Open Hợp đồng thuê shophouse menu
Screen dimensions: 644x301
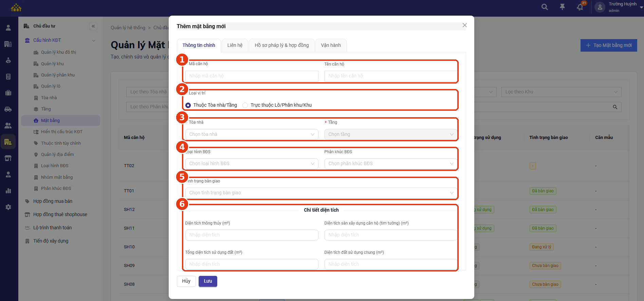tap(60, 214)
